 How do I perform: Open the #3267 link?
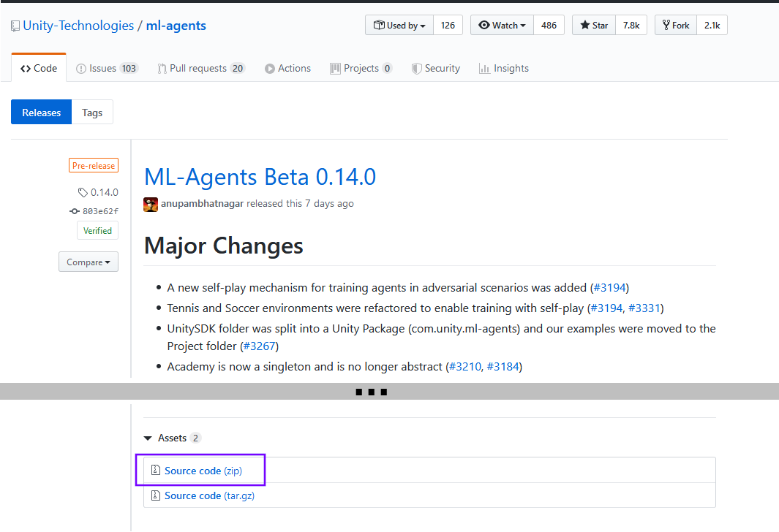pos(260,346)
